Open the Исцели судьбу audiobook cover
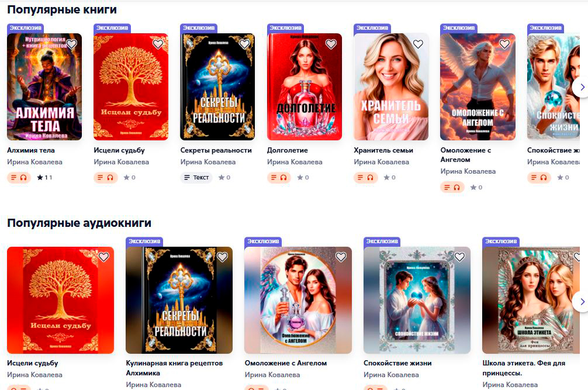Screen dimensions: 588x390 coord(60,300)
